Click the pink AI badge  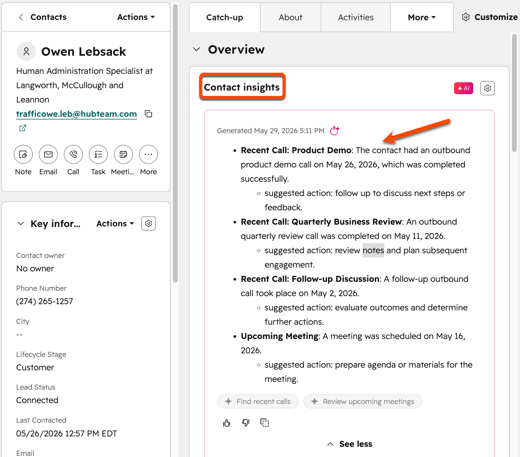pos(463,88)
